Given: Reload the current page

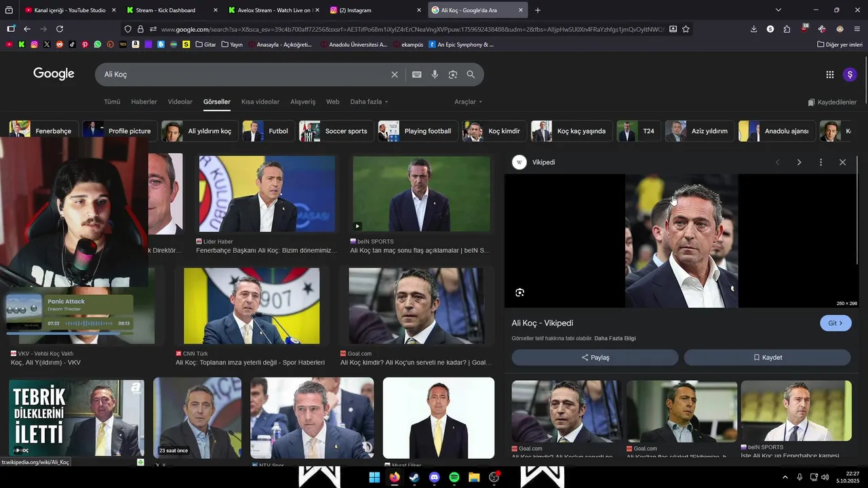Looking at the screenshot, I should [x=60, y=29].
